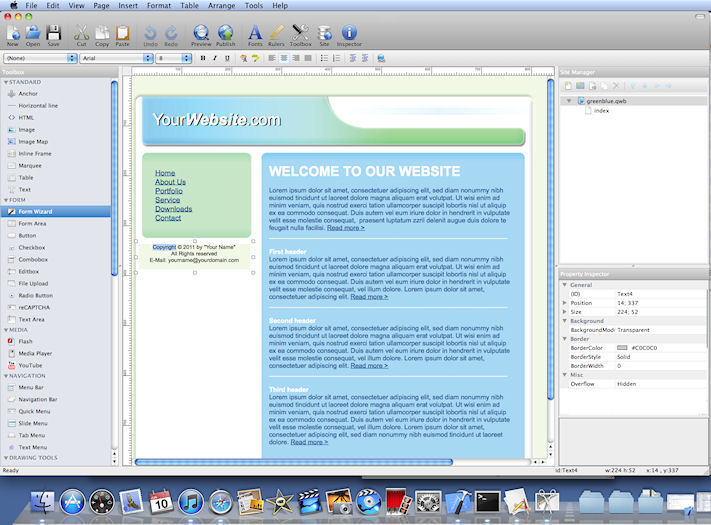
Task: Toggle the Rulers toolbar icon
Action: 277,35
